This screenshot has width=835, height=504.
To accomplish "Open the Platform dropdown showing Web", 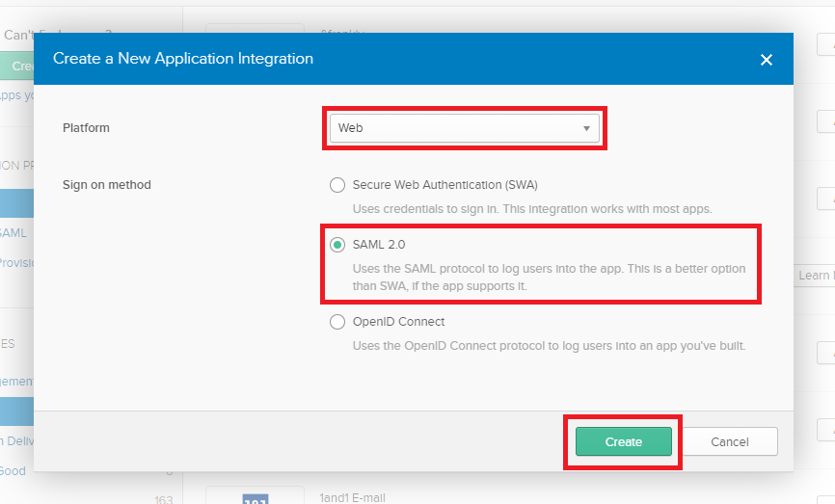I will [x=465, y=128].
